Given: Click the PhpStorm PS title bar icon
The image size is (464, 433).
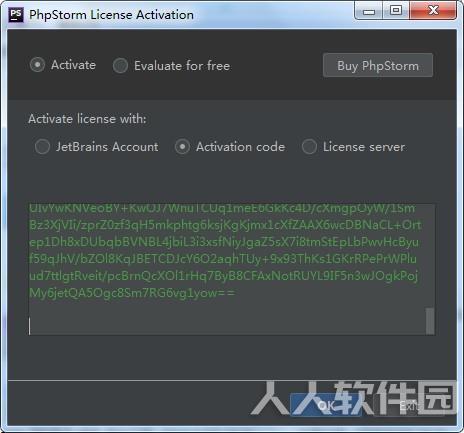Looking at the screenshot, I should coord(16,15).
